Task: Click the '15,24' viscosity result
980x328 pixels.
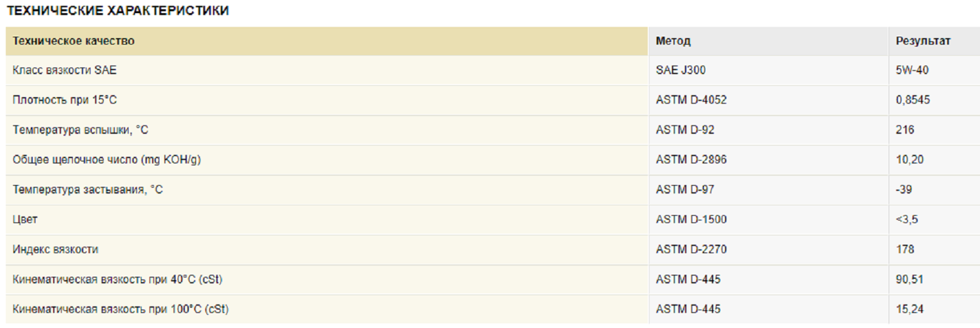Action: tap(909, 309)
